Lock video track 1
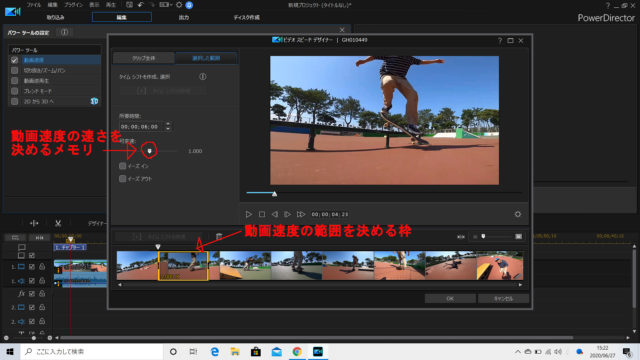The image size is (640, 360). point(42,267)
